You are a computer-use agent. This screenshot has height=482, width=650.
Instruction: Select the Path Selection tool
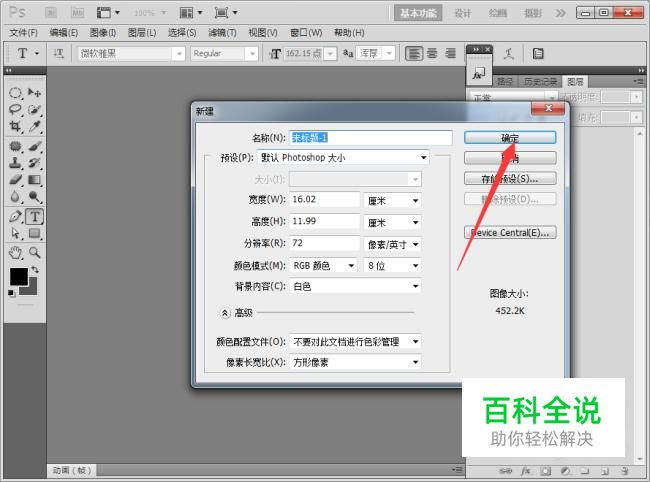click(x=15, y=233)
